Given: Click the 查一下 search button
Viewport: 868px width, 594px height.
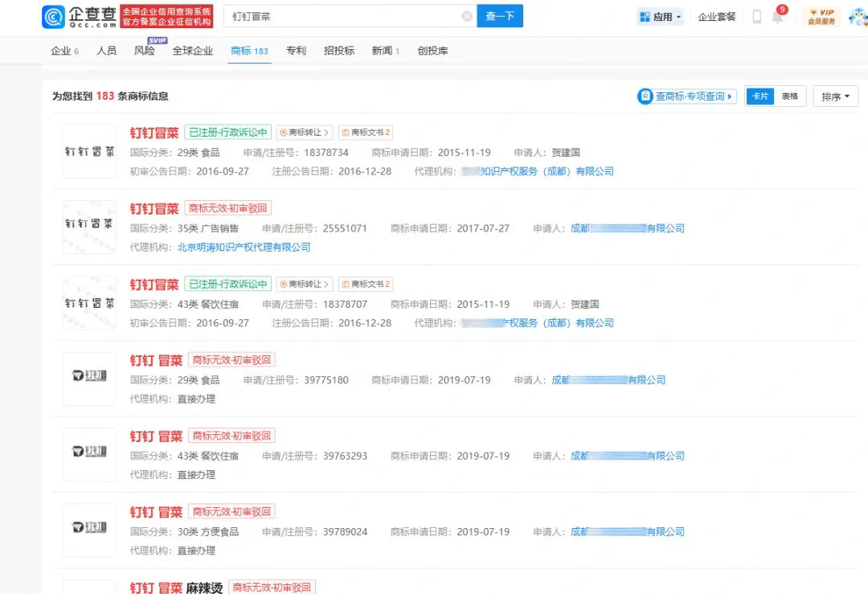Looking at the screenshot, I should tap(500, 16).
